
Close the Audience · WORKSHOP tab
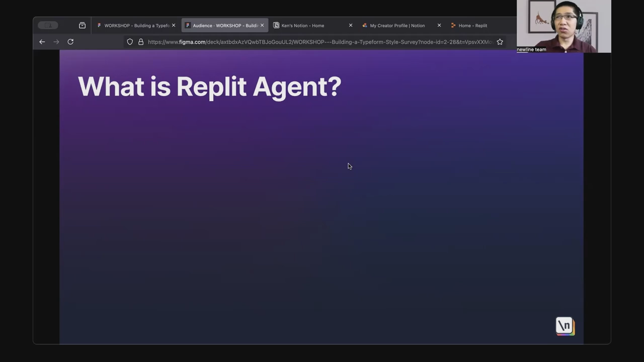[x=262, y=25]
